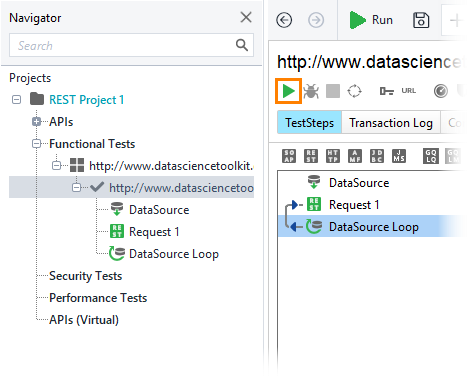Switch to Transaction Log tab

click(391, 123)
